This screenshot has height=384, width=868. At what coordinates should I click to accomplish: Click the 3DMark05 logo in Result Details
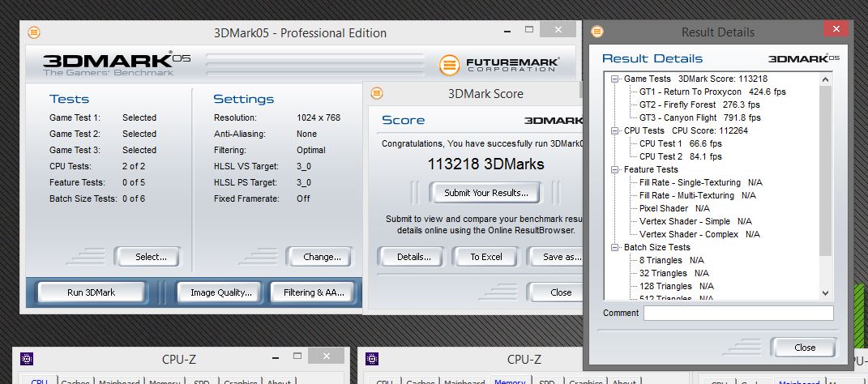tap(804, 58)
